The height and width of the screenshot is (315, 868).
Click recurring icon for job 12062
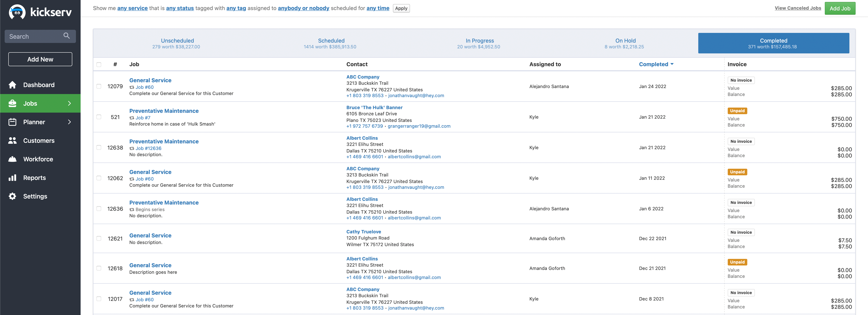point(132,179)
